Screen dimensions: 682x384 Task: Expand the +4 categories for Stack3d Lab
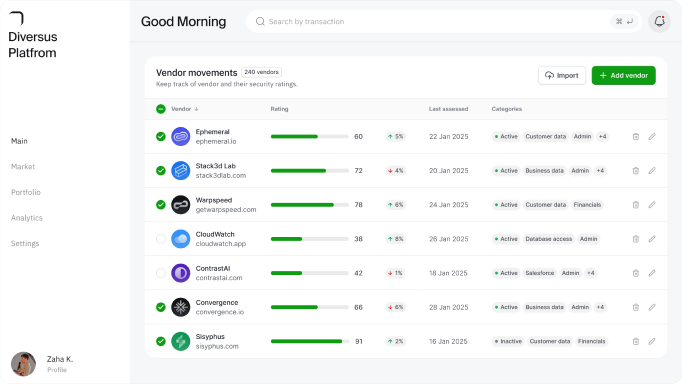click(x=600, y=170)
